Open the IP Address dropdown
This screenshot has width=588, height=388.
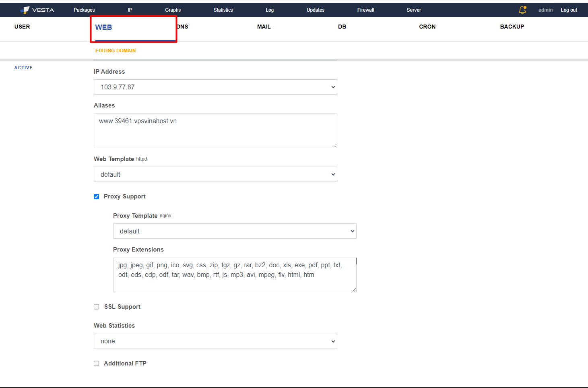215,87
